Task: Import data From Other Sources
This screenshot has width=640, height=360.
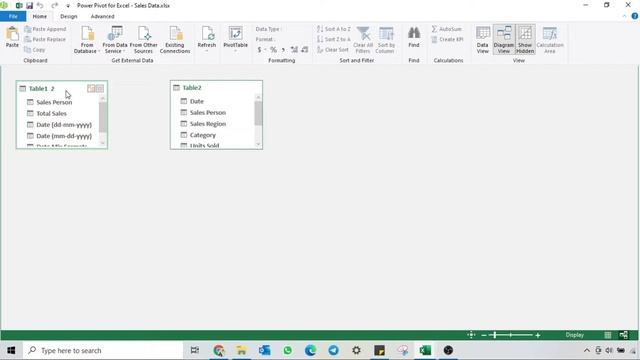Action: click(x=143, y=39)
